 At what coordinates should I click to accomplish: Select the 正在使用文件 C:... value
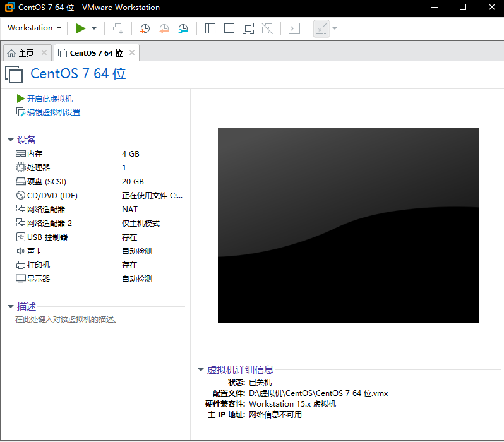152,196
